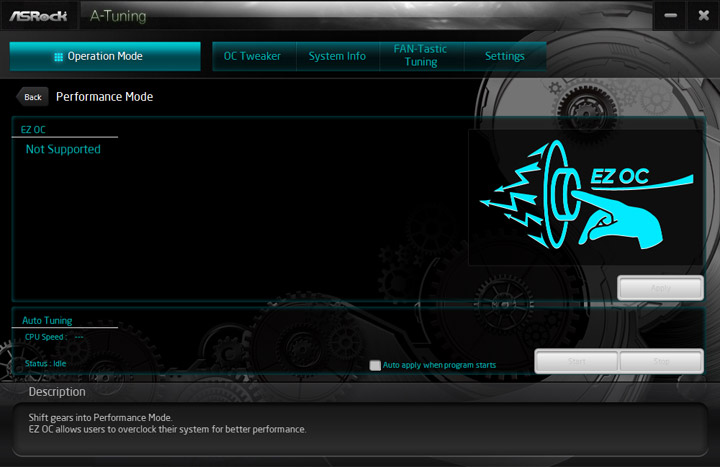Start Auto Tuning with Start button
This screenshot has width=720, height=467.
pos(577,361)
